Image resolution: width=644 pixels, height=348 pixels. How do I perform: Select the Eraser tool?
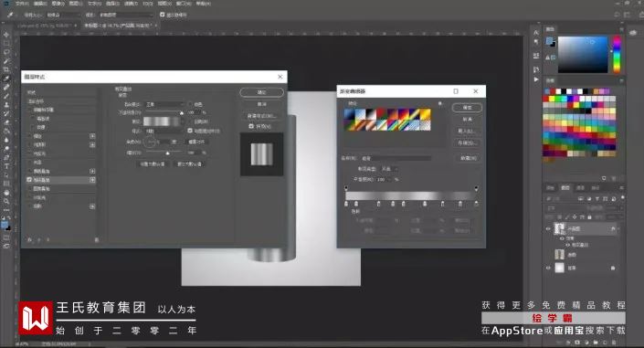pos(6,122)
